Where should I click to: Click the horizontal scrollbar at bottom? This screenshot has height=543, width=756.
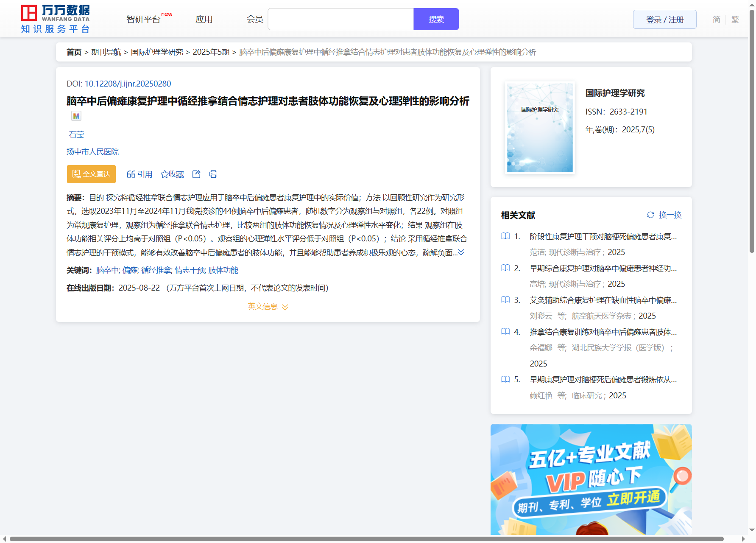click(366, 539)
